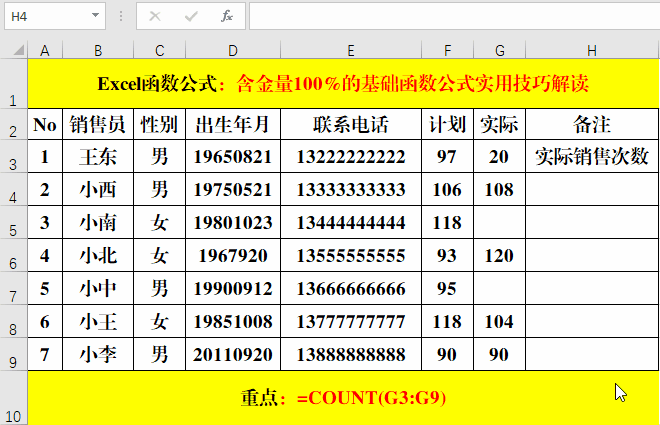Click the Name Box showing H4
The width and height of the screenshot is (660, 425).
55,16
